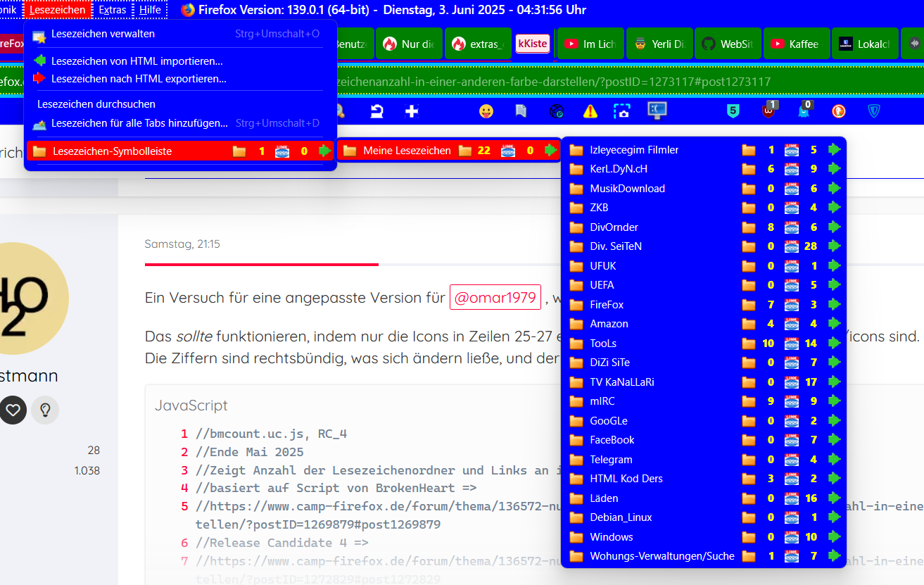
Task: Click the Samstag, 21:15 post timestamp
Action: tap(182, 244)
